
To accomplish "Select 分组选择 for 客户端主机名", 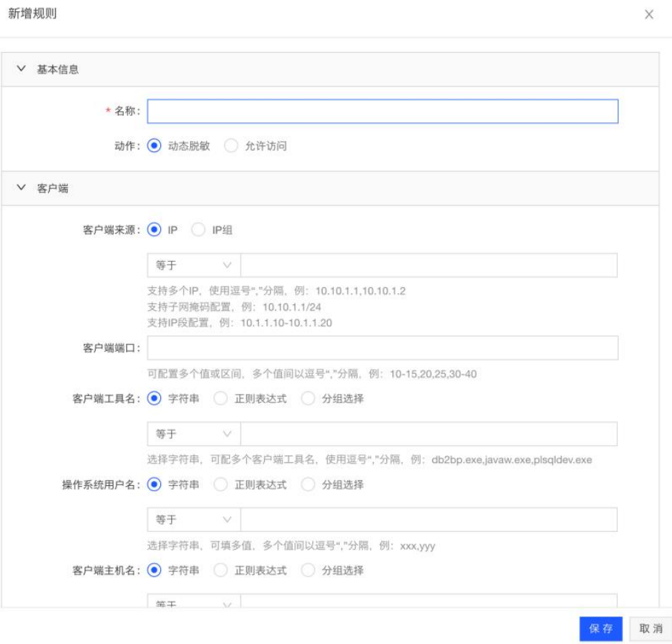I will point(308,571).
